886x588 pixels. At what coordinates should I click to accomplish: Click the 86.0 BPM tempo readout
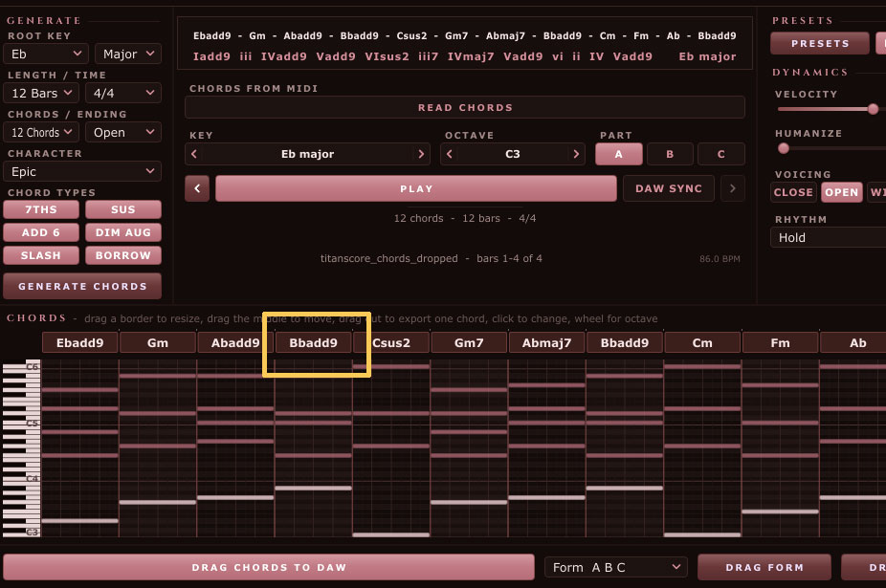[x=720, y=259]
